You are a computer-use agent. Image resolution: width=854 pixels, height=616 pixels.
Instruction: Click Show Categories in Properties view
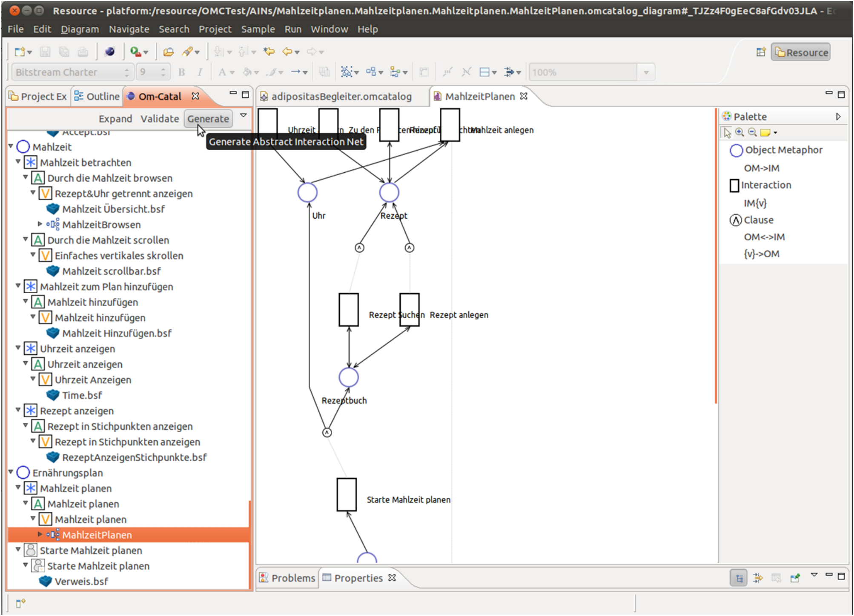(x=739, y=578)
